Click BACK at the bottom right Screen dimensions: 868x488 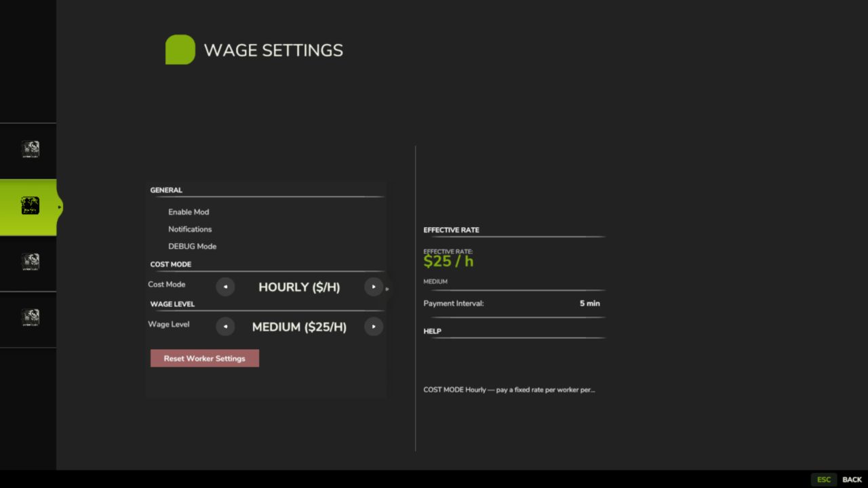[x=851, y=479]
